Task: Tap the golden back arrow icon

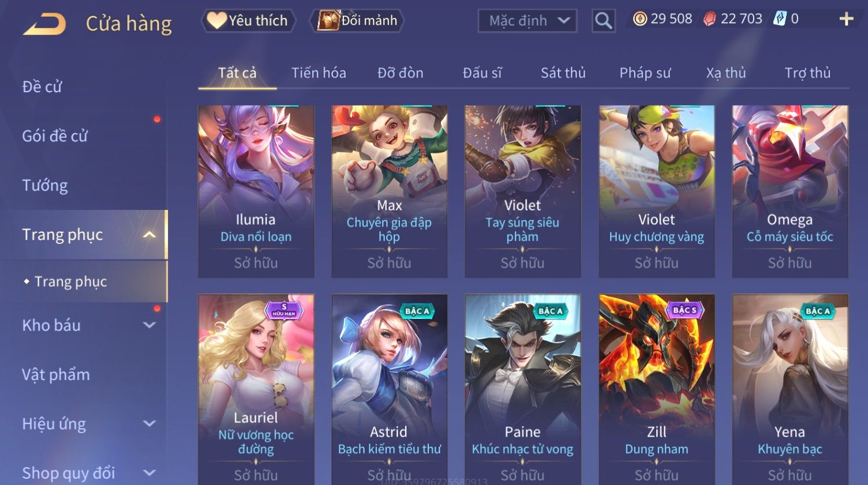Action: (44, 24)
